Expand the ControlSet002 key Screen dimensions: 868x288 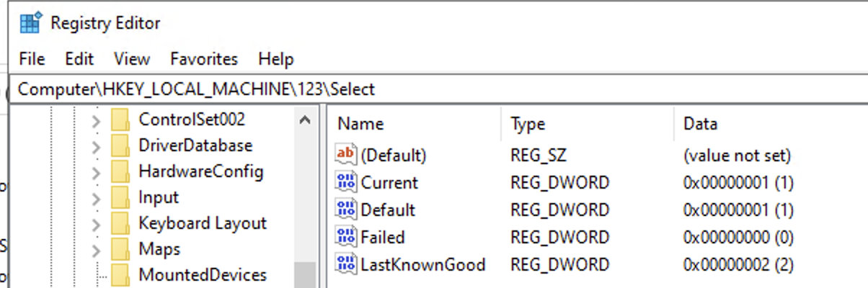coord(96,120)
